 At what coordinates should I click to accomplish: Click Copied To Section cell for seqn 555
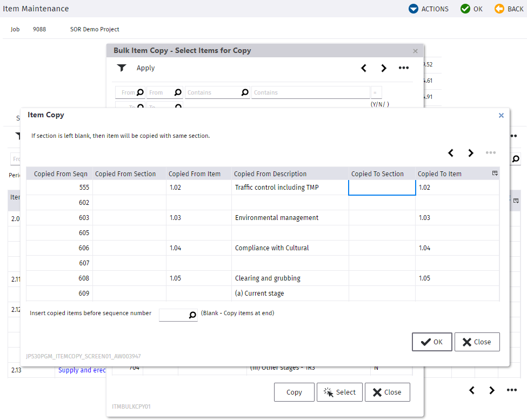(x=382, y=188)
